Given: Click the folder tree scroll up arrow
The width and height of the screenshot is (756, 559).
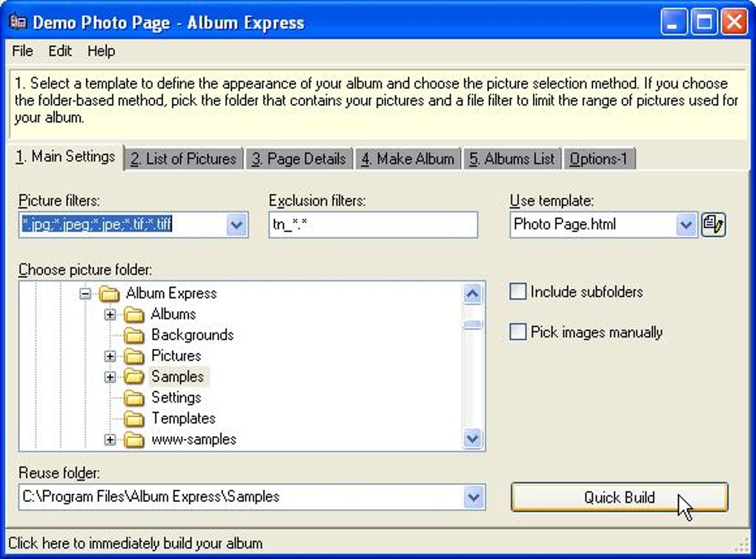Looking at the screenshot, I should tap(473, 294).
